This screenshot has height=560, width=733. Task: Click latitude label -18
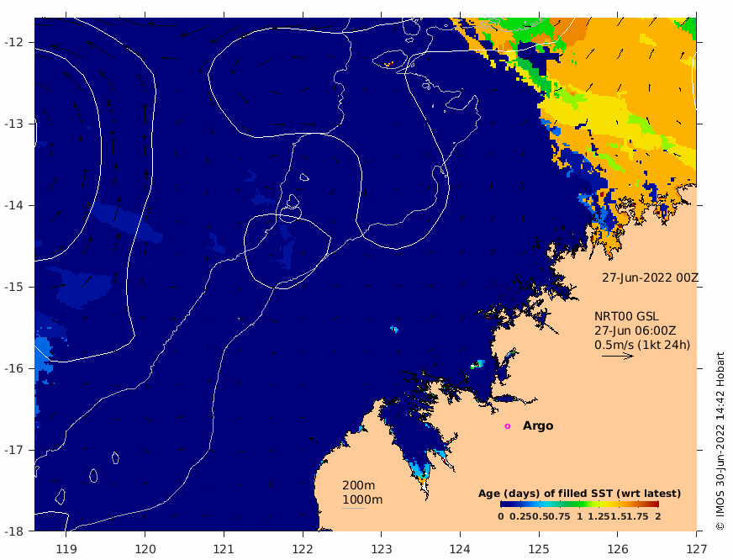[x=13, y=531]
